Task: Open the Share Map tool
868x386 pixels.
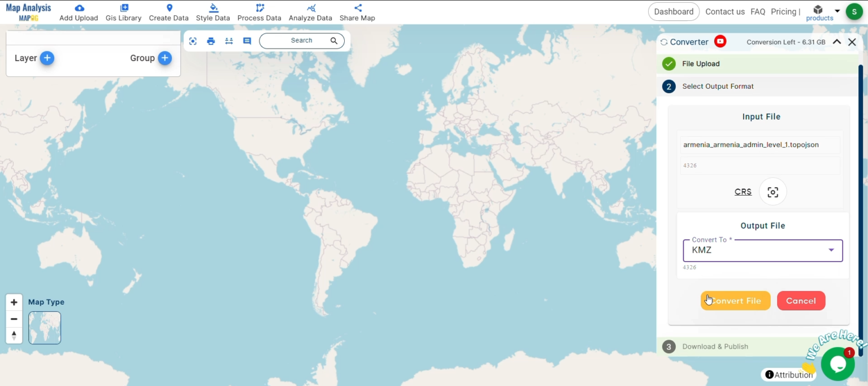Action: tap(357, 8)
